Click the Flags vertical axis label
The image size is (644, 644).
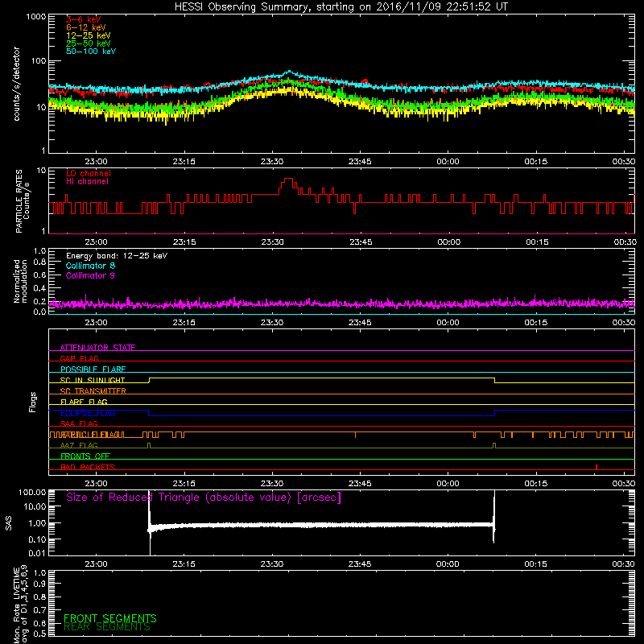point(33,402)
